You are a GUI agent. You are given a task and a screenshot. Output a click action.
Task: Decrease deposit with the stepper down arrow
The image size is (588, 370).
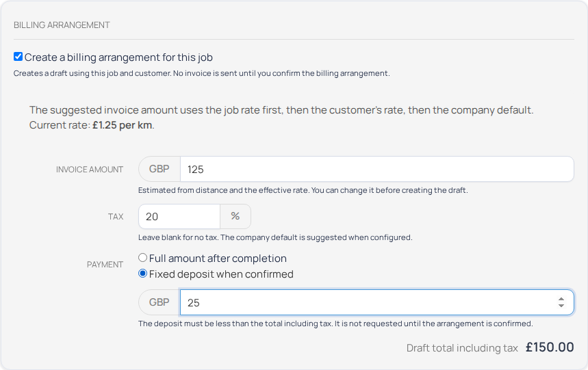tap(561, 306)
